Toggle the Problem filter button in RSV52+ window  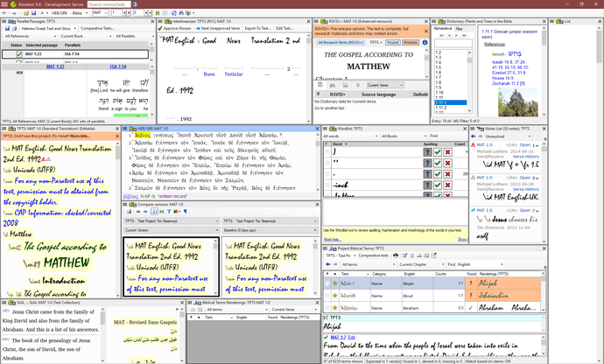[411, 42]
